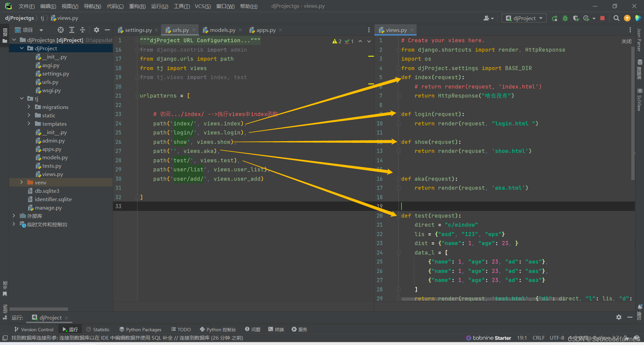The width and height of the screenshot is (644, 345).
Task: Open Search Everywhere magnifier icon
Action: (616, 18)
